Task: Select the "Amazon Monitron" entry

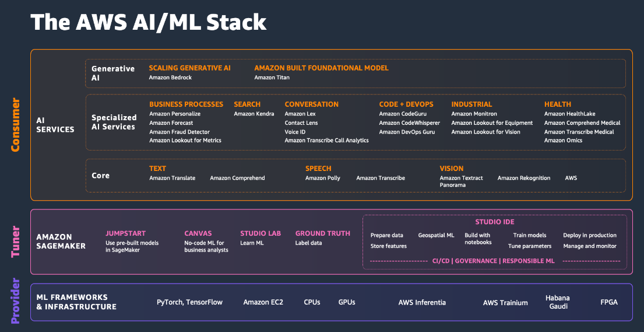Action: (474, 114)
